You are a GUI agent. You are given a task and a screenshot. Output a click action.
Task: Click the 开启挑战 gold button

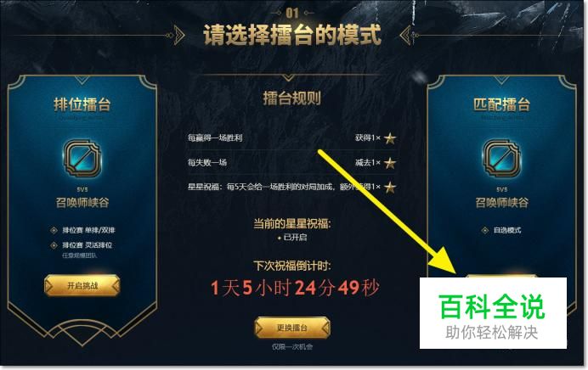pos(82,286)
